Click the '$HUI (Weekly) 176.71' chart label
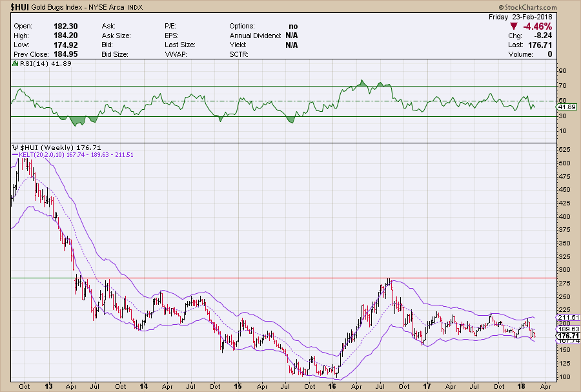Image resolution: width=581 pixels, height=392 pixels. (x=61, y=147)
